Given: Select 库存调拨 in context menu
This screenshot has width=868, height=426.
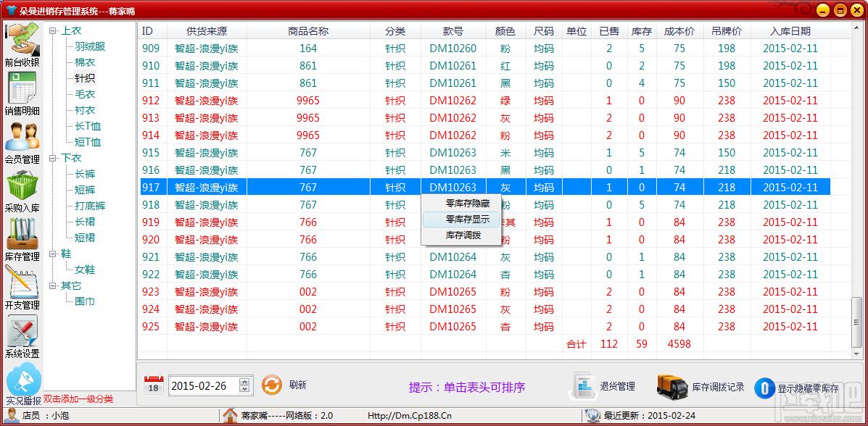Looking at the screenshot, I should point(462,235).
